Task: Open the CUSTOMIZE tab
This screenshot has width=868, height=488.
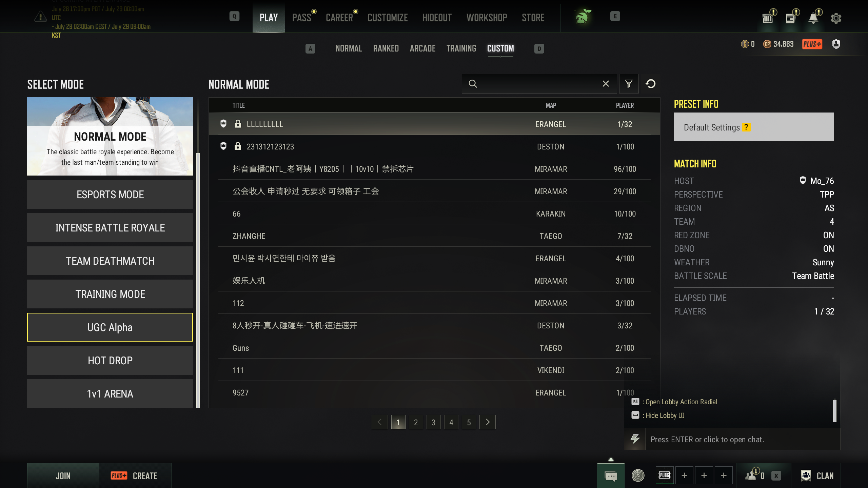Action: (x=388, y=18)
